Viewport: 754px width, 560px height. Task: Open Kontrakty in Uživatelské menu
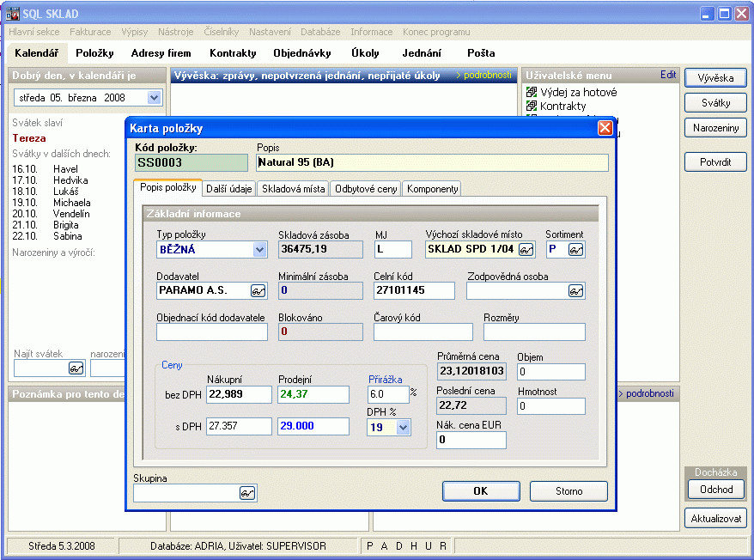coord(562,107)
